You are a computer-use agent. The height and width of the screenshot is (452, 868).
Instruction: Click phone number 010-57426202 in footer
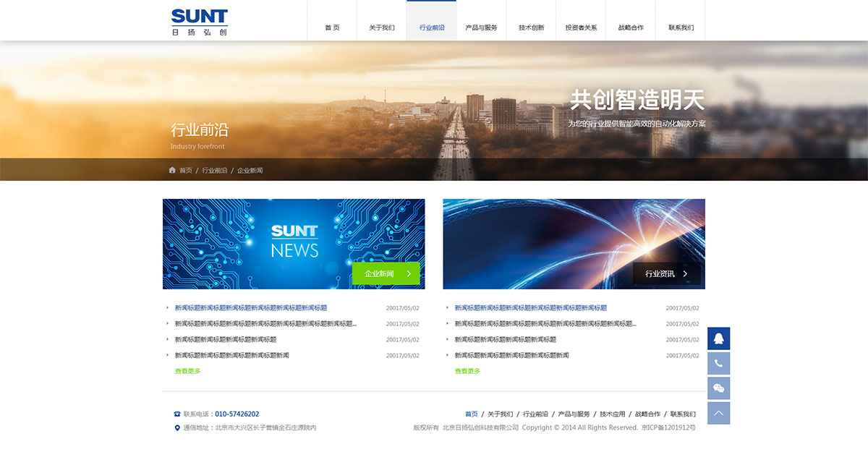pos(237,414)
